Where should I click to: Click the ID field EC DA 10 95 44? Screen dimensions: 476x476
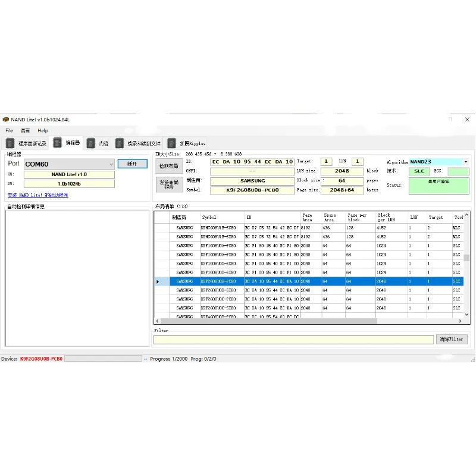(x=252, y=162)
